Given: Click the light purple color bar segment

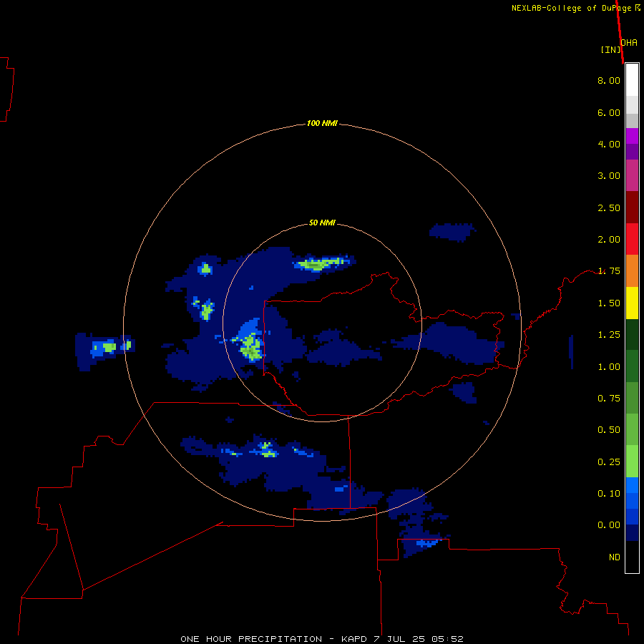Looking at the screenshot, I should 632,136.
